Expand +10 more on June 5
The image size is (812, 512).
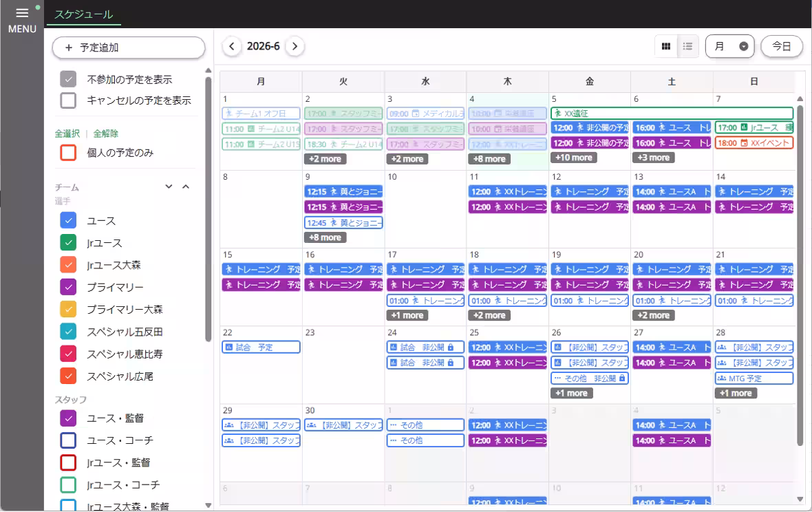coord(574,158)
